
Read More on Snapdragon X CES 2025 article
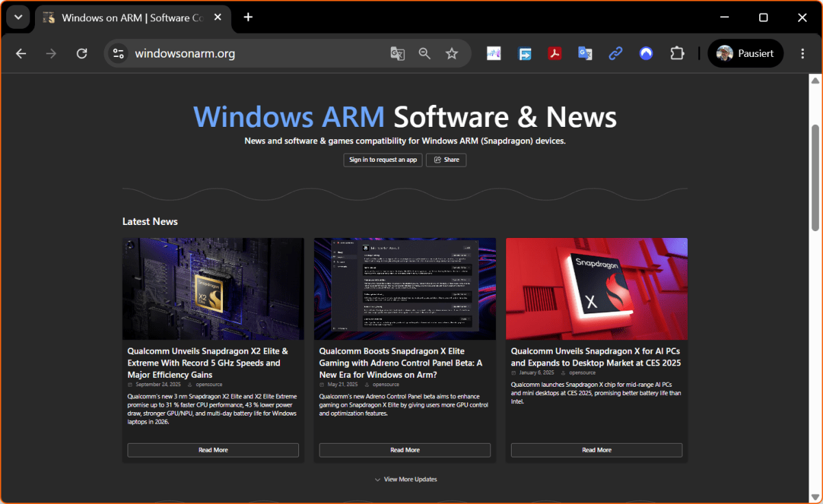click(x=597, y=450)
